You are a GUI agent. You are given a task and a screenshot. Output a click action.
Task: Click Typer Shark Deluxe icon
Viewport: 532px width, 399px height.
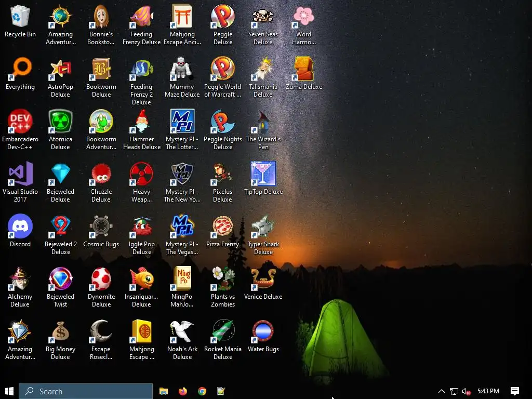pos(263,226)
